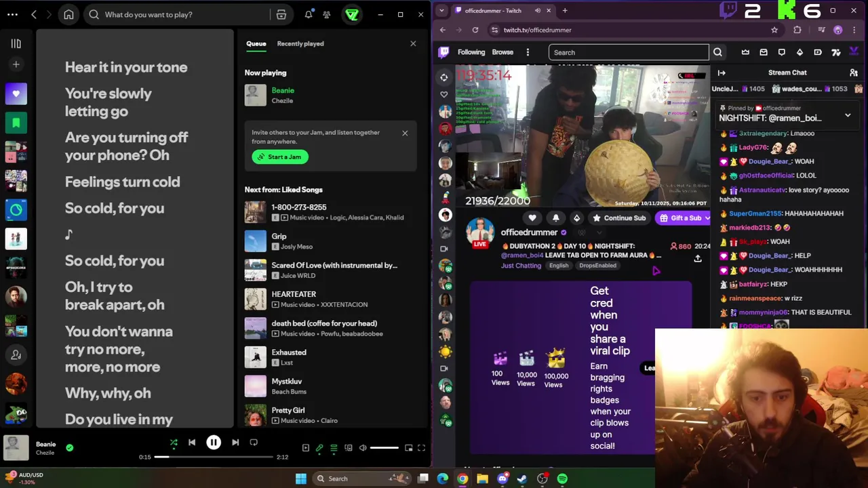Enter Spotify full screen mode
Image resolution: width=868 pixels, height=488 pixels.
(x=421, y=448)
